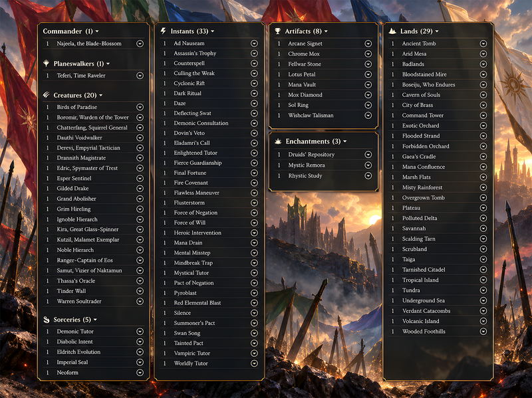Open options circle for Gaea's Cradle
This screenshot has height=398, width=532.
pyautogui.click(x=483, y=157)
